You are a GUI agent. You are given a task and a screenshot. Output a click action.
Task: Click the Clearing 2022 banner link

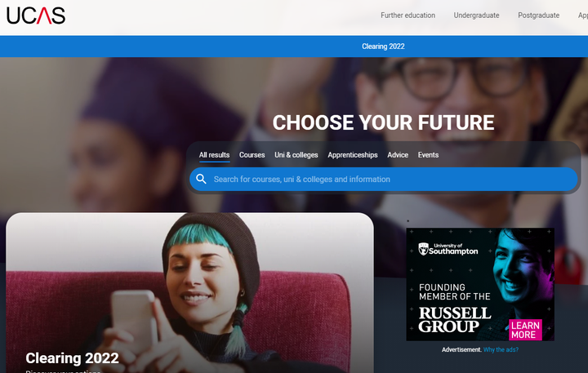[x=383, y=47]
